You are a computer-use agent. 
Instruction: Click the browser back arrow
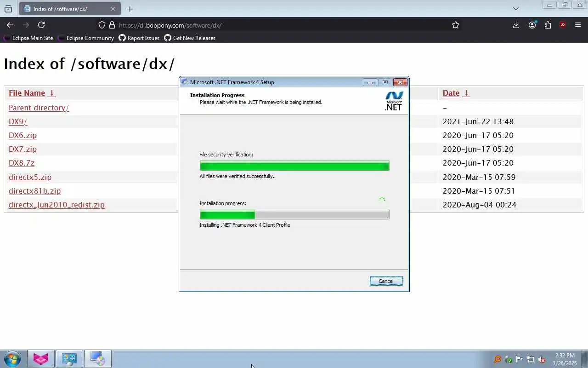click(10, 25)
